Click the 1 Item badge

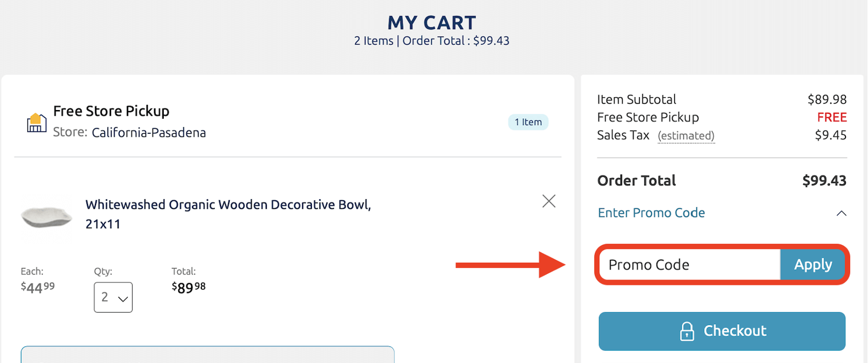tap(528, 122)
